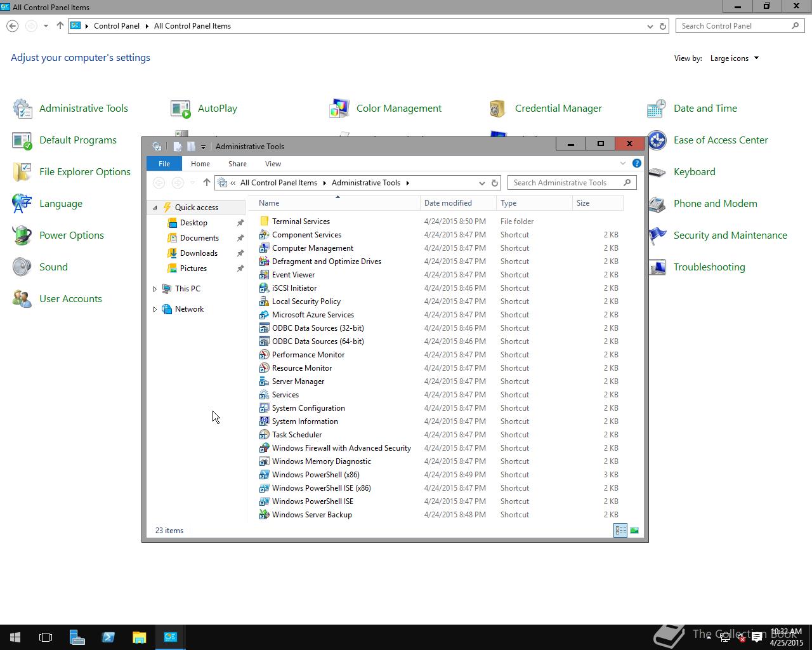Sort by the Type column header
The height and width of the screenshot is (650, 812).
[x=534, y=203]
